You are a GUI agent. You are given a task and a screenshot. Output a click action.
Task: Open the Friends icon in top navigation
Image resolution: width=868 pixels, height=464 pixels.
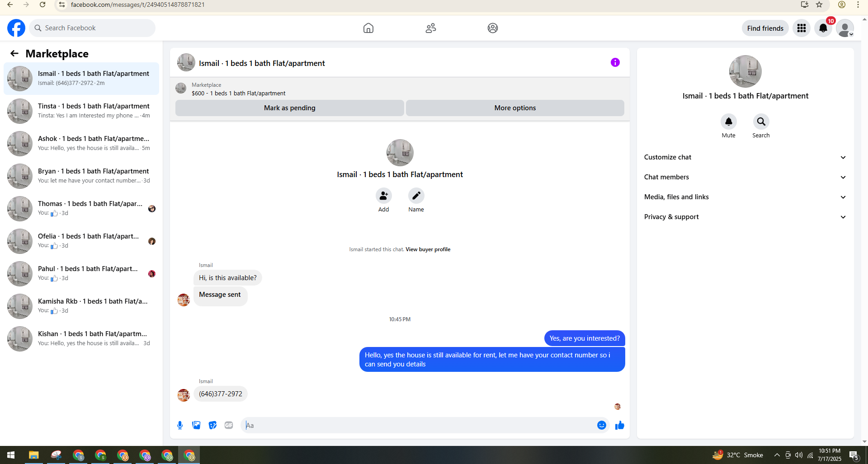[431, 28]
